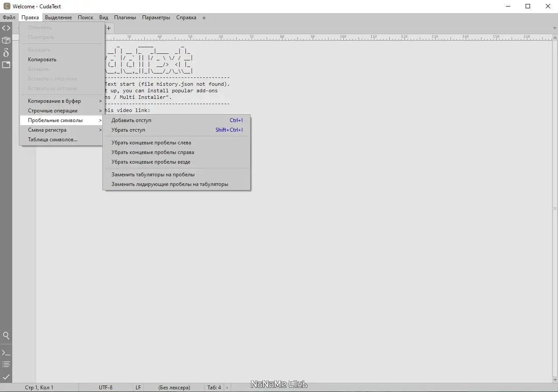Open the Вид menu
The height and width of the screenshot is (392, 558).
tap(104, 17)
